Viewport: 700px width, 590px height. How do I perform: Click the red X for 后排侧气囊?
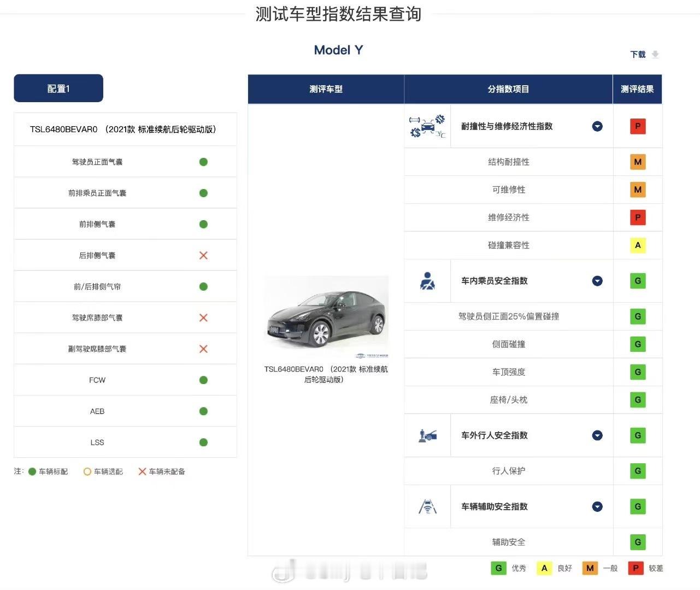(203, 255)
